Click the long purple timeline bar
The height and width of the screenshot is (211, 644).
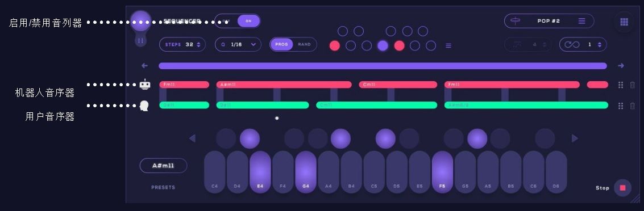coord(383,66)
